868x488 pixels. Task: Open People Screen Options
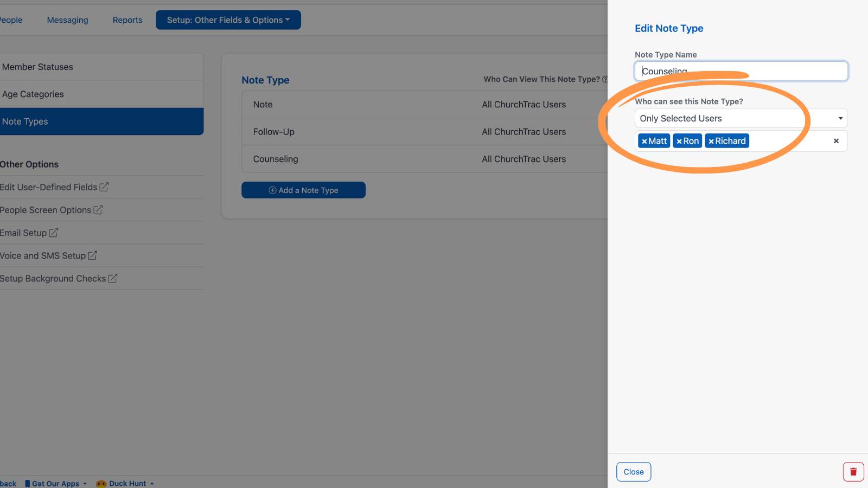pos(51,210)
